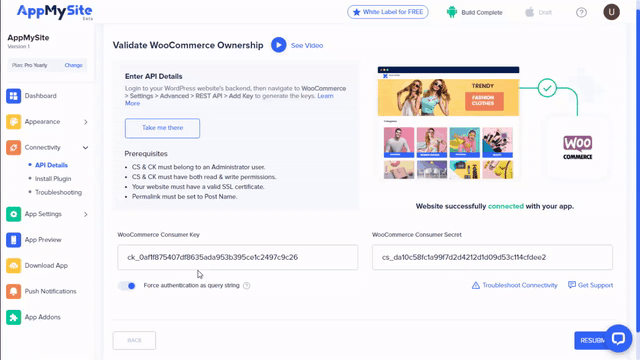Screen dimensions: 640x360
Task: Click the Trendy fashion store preview image
Action: click(x=448, y=122)
